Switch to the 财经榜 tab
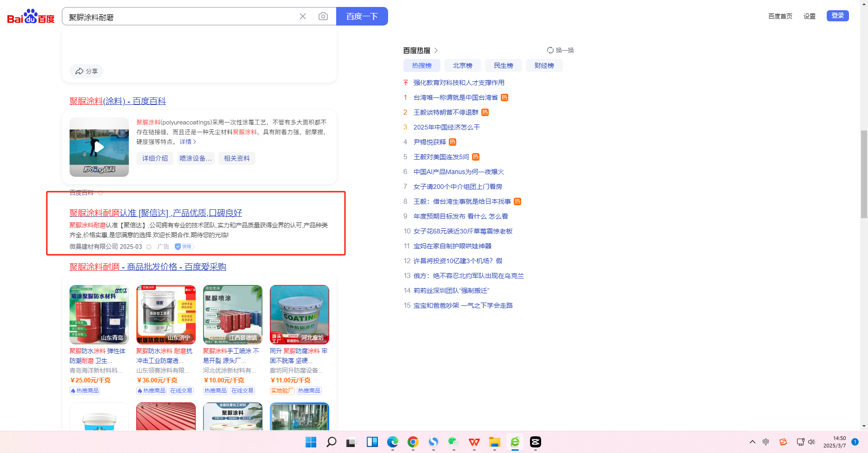The height and width of the screenshot is (453, 868). [x=544, y=65]
